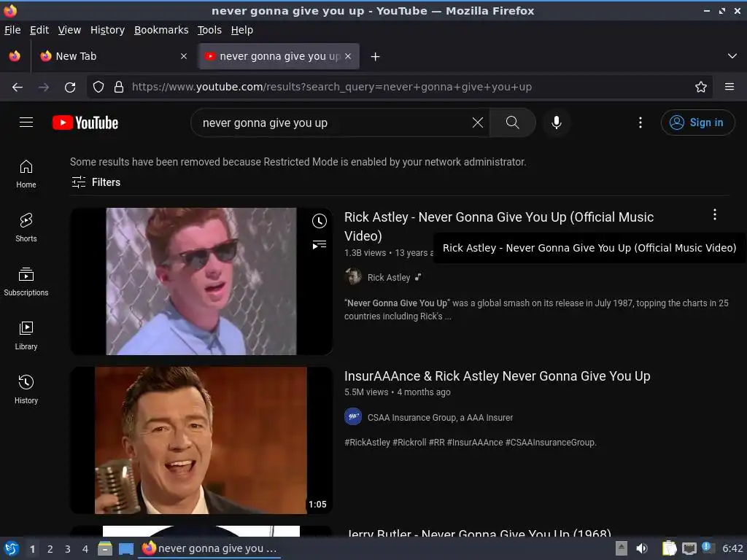Image resolution: width=747 pixels, height=560 pixels.
Task: Play the Rick Astley sunglasses thumbnail
Action: 201,281
